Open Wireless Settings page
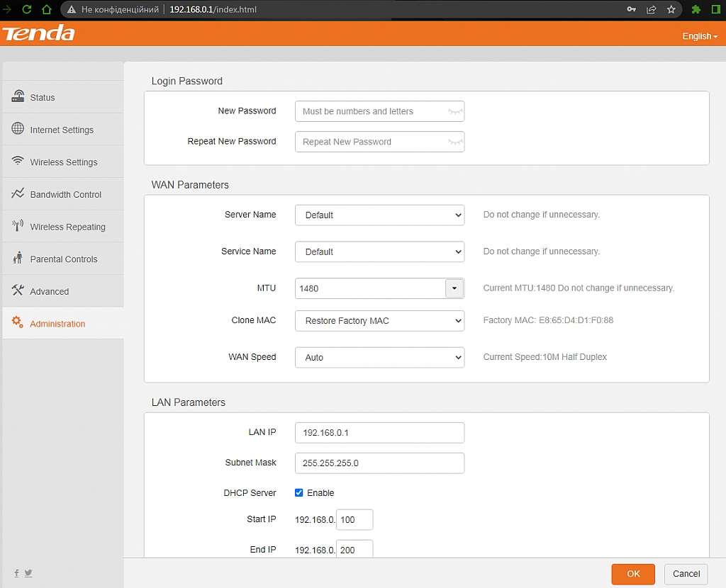726x588 pixels. [63, 162]
